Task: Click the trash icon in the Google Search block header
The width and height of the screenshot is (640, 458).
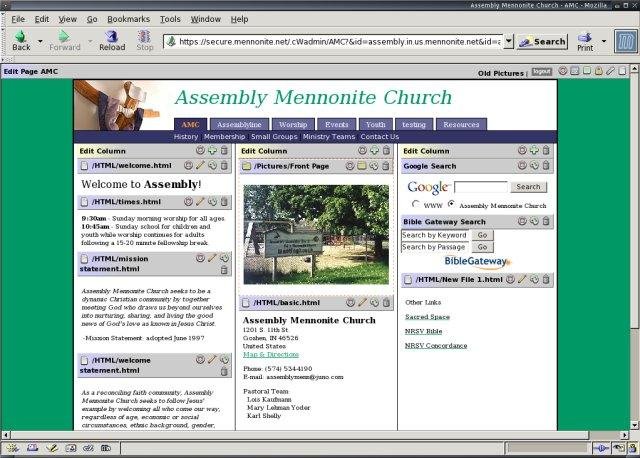Action: point(546,166)
